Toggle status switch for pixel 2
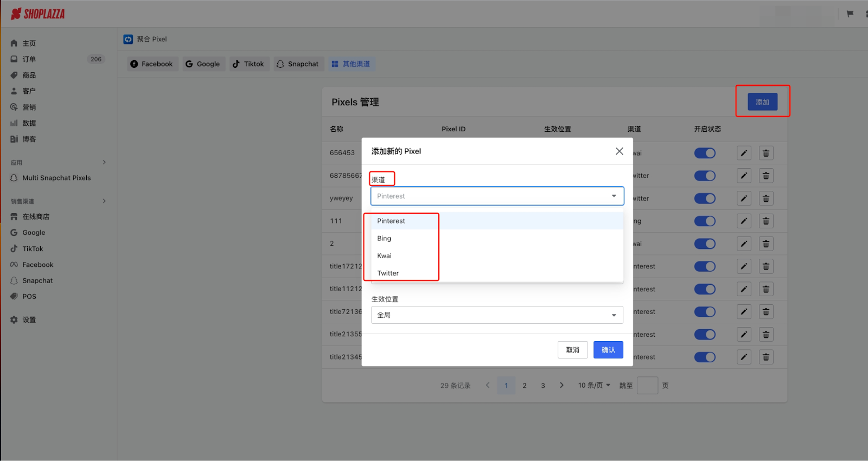The image size is (868, 461). coord(705,244)
